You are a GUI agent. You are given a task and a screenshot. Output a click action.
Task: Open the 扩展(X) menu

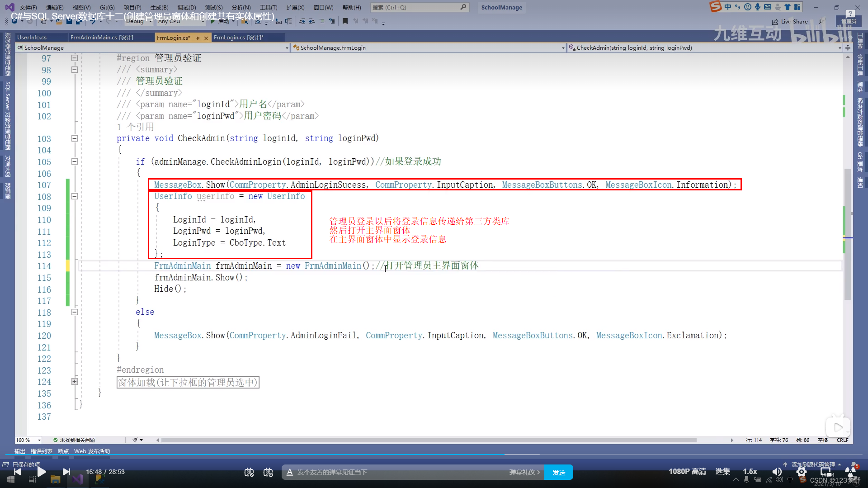point(295,7)
